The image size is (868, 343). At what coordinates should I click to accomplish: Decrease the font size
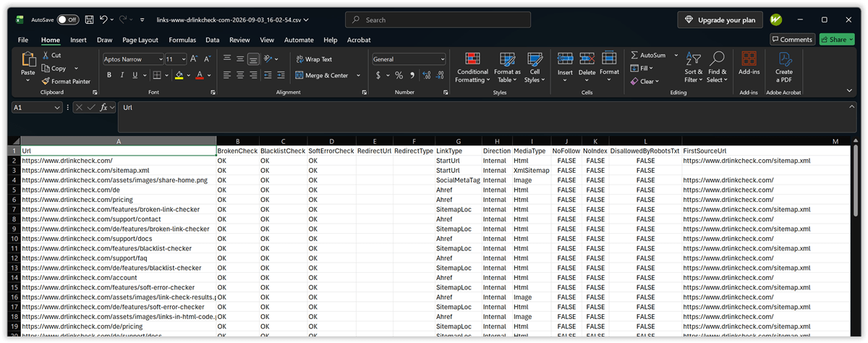pyautogui.click(x=205, y=59)
